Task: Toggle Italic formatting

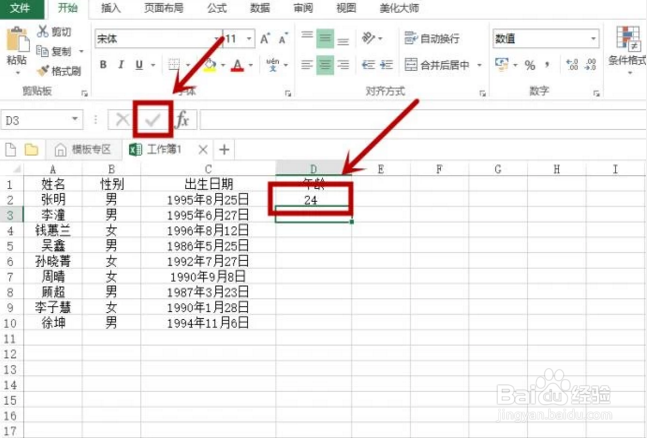Action: coord(121,64)
